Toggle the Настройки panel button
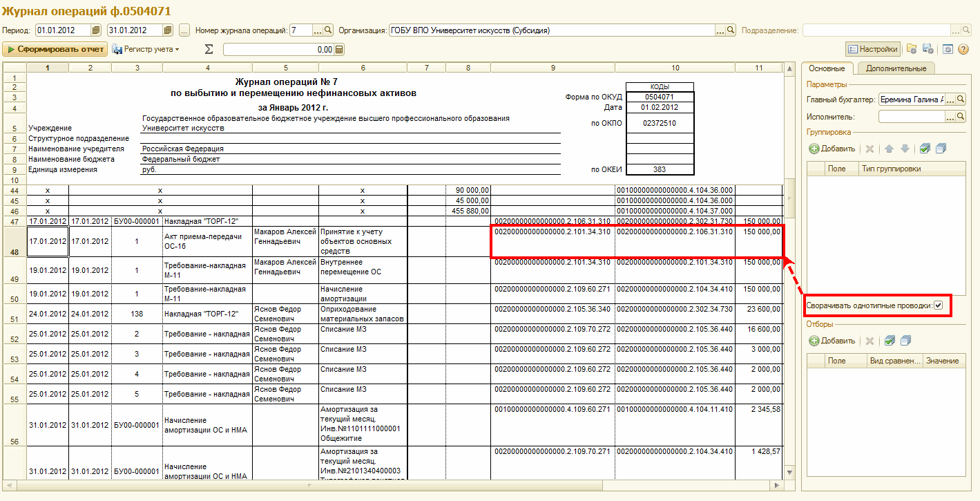 point(873,49)
